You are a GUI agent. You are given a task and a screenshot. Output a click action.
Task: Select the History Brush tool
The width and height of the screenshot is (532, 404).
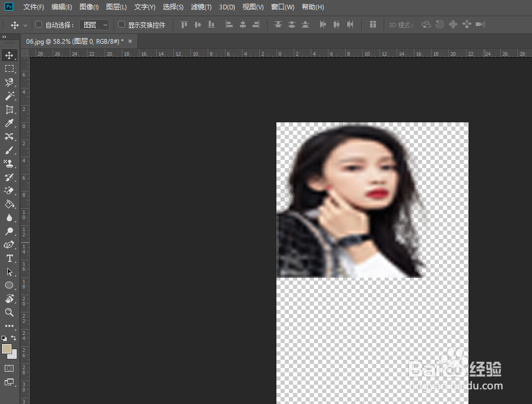click(x=9, y=177)
